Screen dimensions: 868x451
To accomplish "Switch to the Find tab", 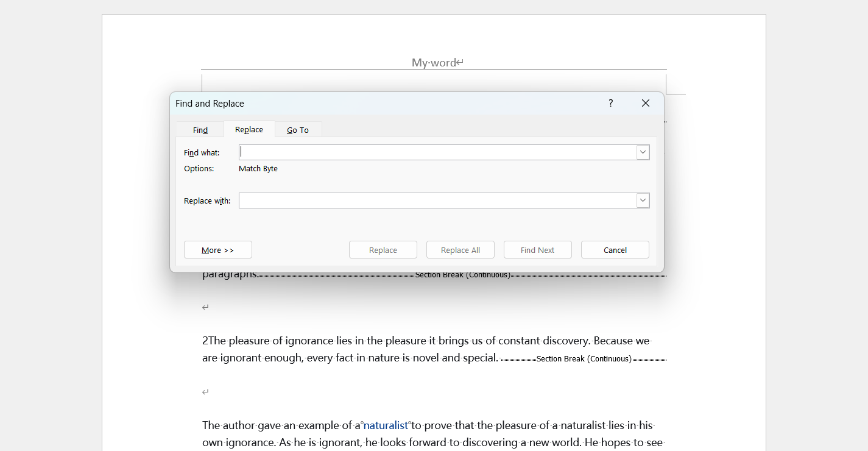I will click(x=200, y=130).
